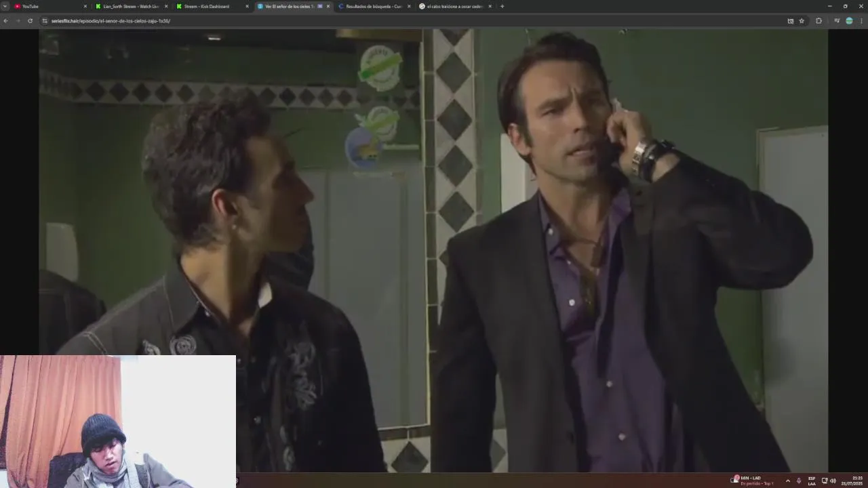Switch the ESP LAA keyboard language
Image resolution: width=868 pixels, height=488 pixels.
click(x=812, y=481)
